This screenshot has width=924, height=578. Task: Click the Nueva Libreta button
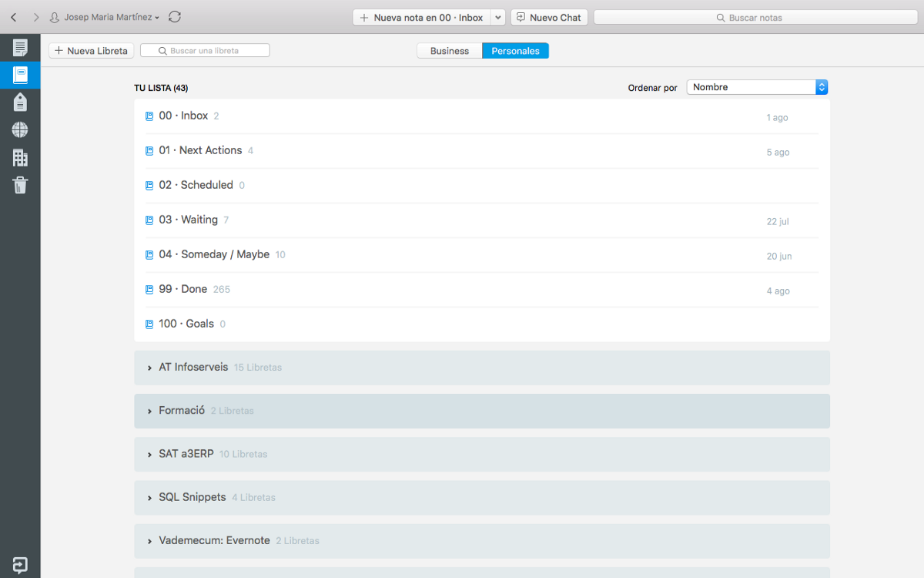(91, 50)
